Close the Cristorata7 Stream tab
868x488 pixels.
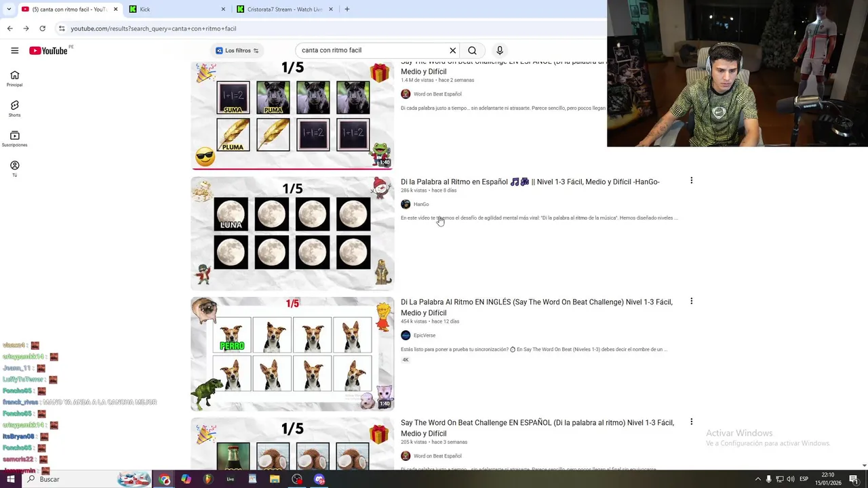[x=331, y=9]
